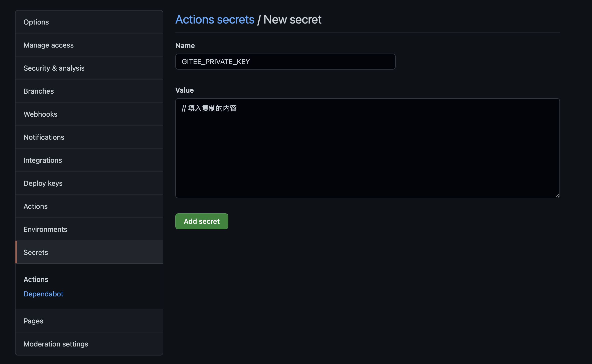The width and height of the screenshot is (592, 364).
Task: Open Notifications settings
Action: tap(44, 137)
